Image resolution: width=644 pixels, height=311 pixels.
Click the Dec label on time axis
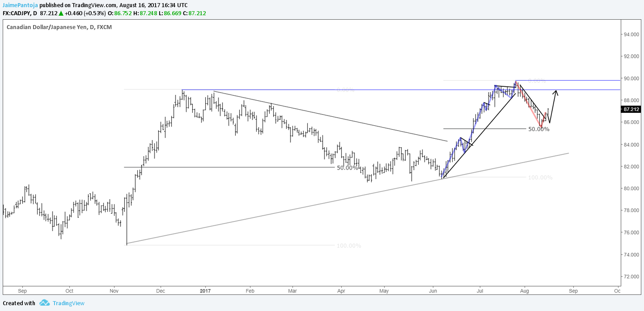[161, 290]
